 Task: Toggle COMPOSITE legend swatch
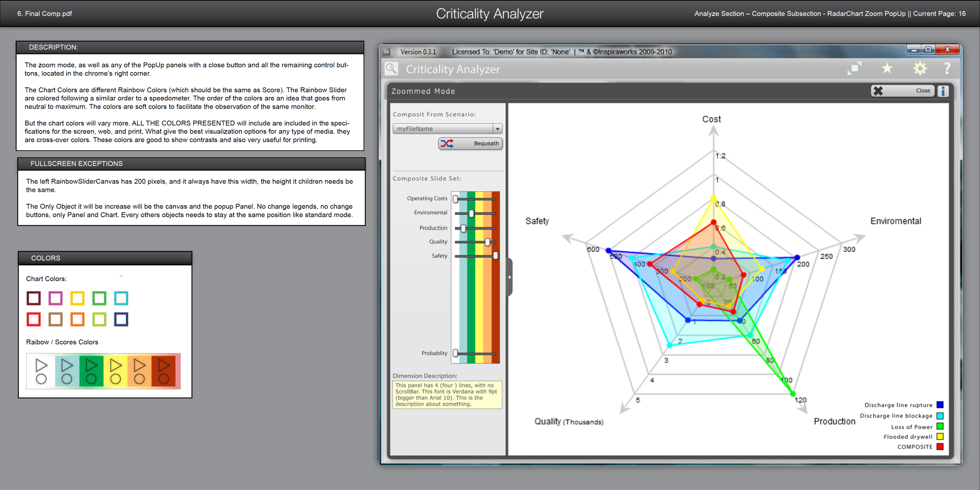click(940, 447)
